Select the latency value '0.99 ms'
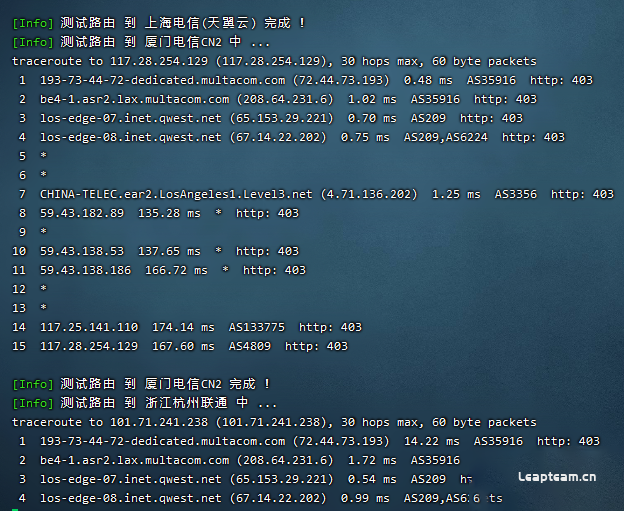 tap(365, 498)
